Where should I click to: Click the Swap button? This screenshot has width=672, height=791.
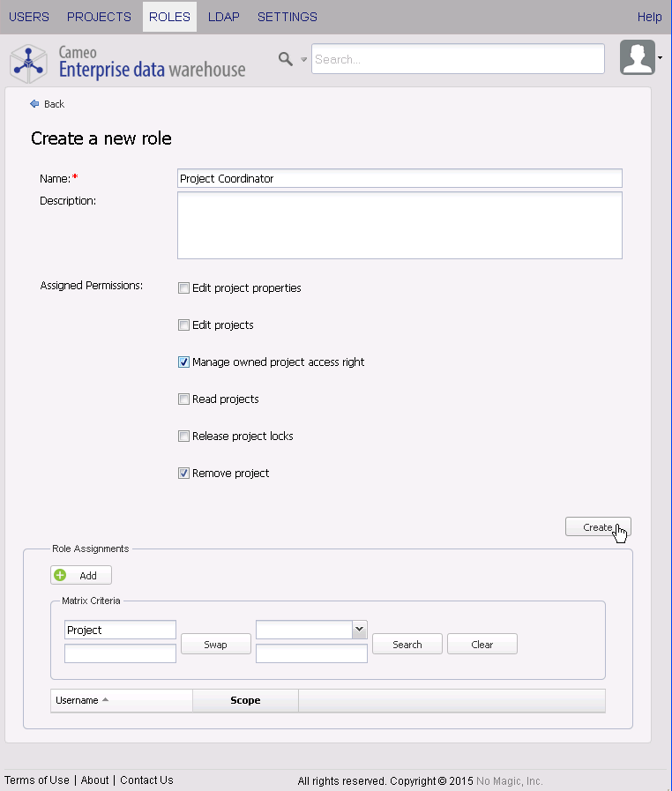(215, 645)
